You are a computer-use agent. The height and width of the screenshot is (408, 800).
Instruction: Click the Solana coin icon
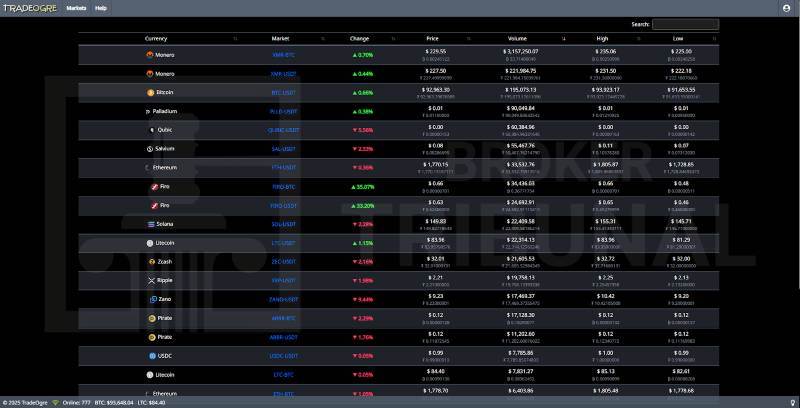[151, 224]
